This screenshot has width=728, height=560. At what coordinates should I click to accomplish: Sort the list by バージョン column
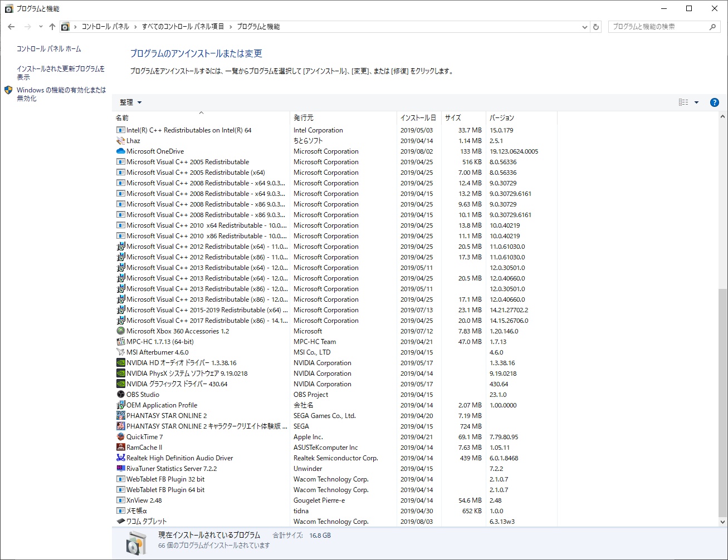coord(521,117)
